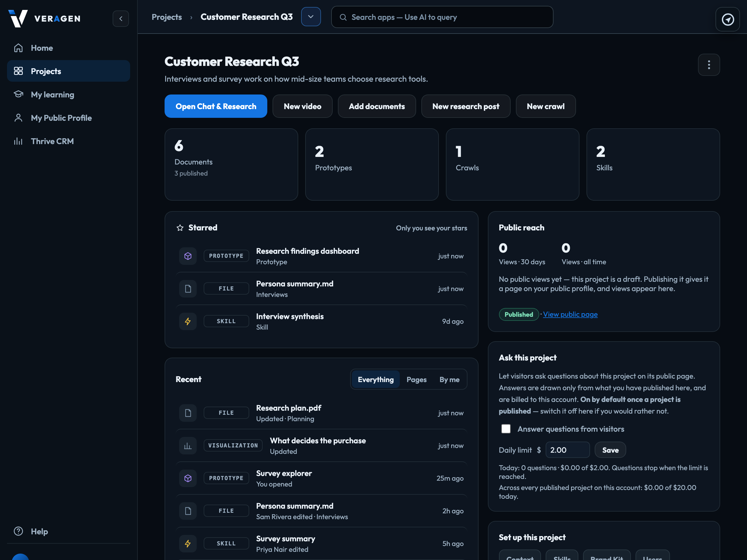Switch Recent filter to By me
Screen dimensions: 747x560
[449, 379]
